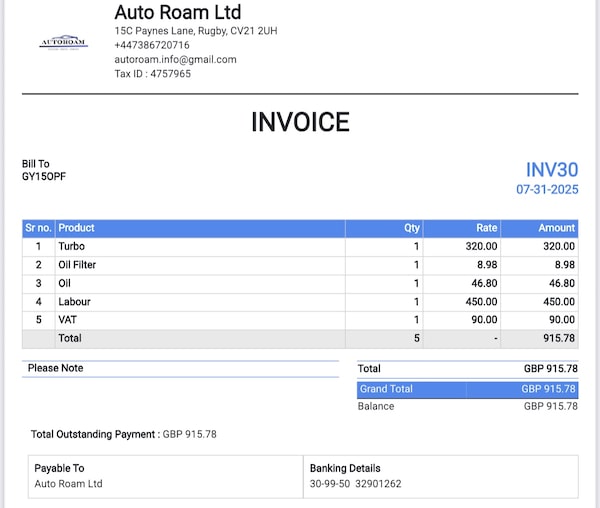
Task: Click the Amount column header
Action: pyautogui.click(x=556, y=228)
